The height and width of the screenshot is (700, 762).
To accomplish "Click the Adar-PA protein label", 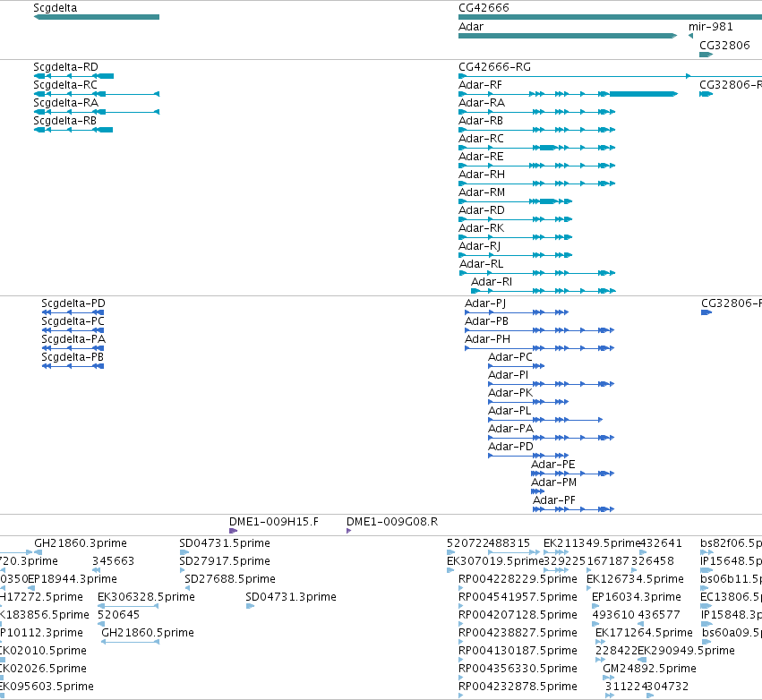I will [x=510, y=430].
